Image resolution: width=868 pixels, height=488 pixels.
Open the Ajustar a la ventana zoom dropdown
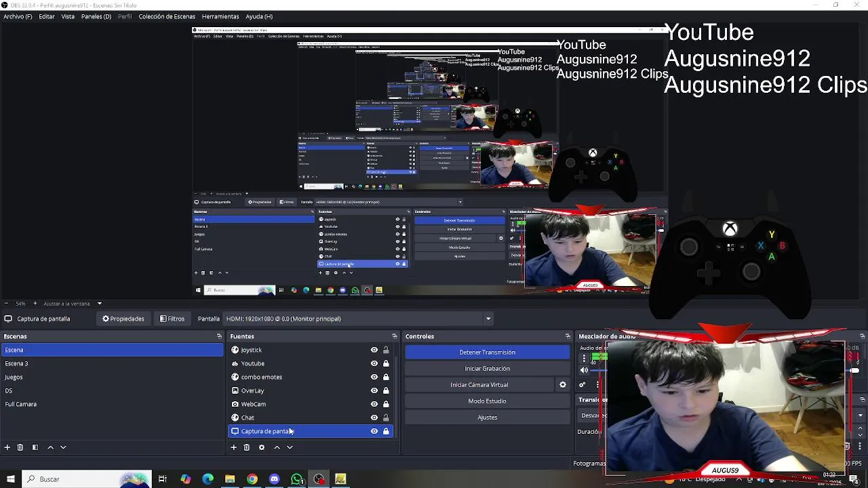click(99, 304)
